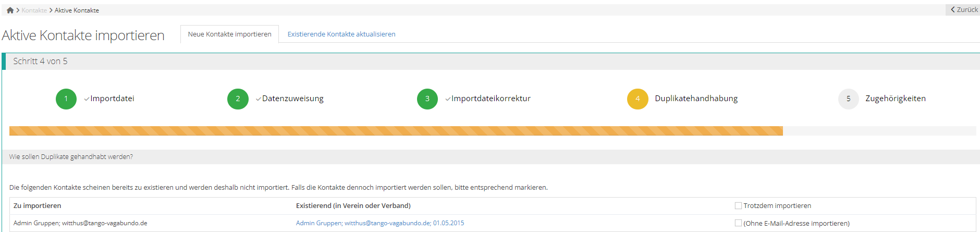Image resolution: width=980 pixels, height=232 pixels.
Task: Click step 2 green circle icon
Action: coord(238,99)
